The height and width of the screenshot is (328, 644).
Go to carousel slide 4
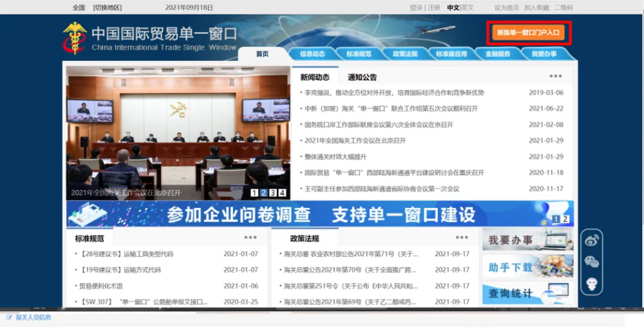(282, 193)
